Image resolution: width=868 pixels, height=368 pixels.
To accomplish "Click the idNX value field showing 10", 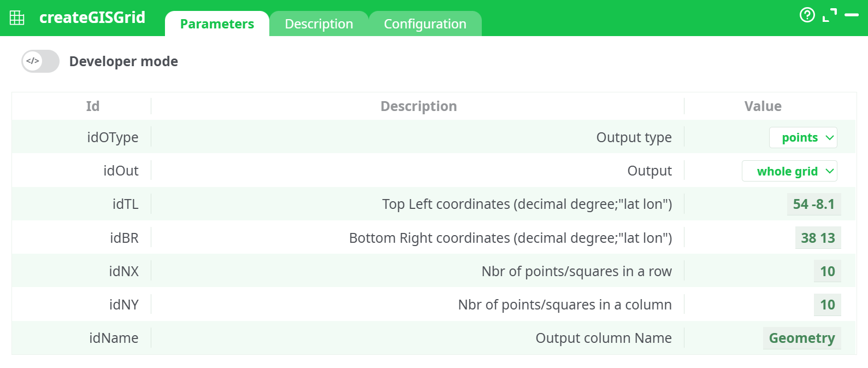I will [x=828, y=271].
